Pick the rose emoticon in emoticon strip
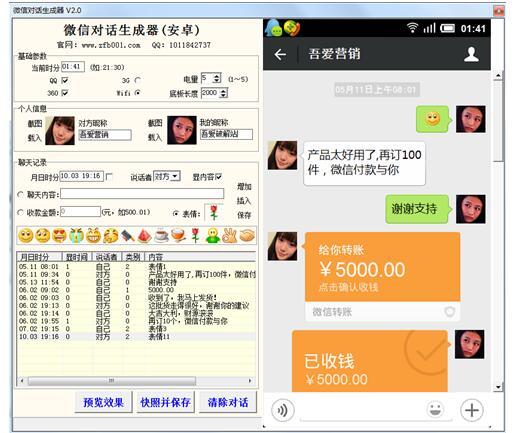 pyautogui.click(x=196, y=236)
